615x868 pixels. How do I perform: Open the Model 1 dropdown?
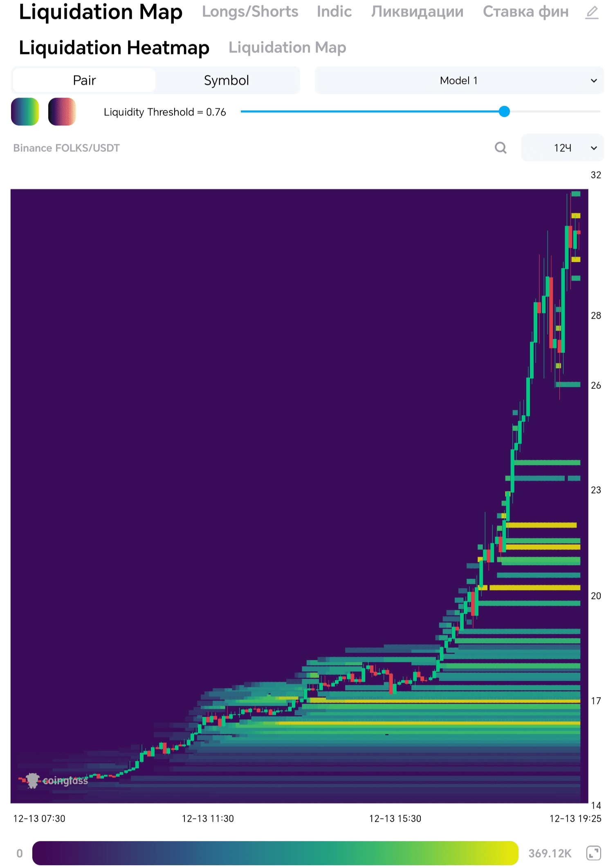click(x=459, y=80)
